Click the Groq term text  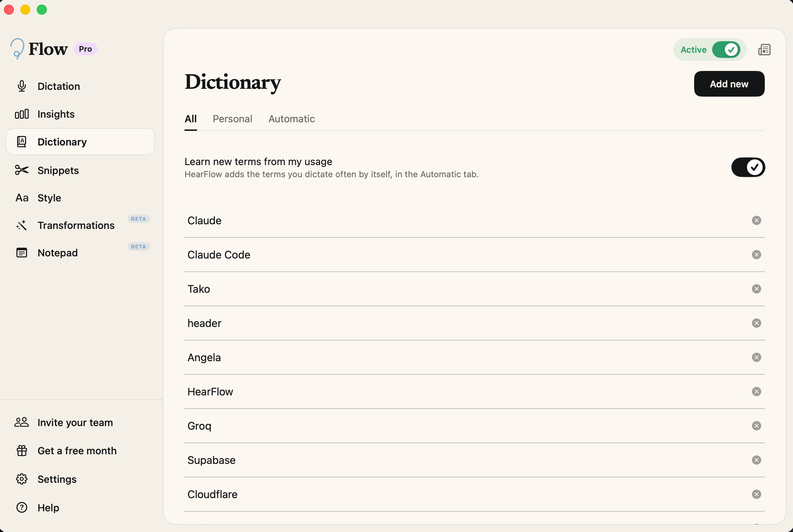199,426
